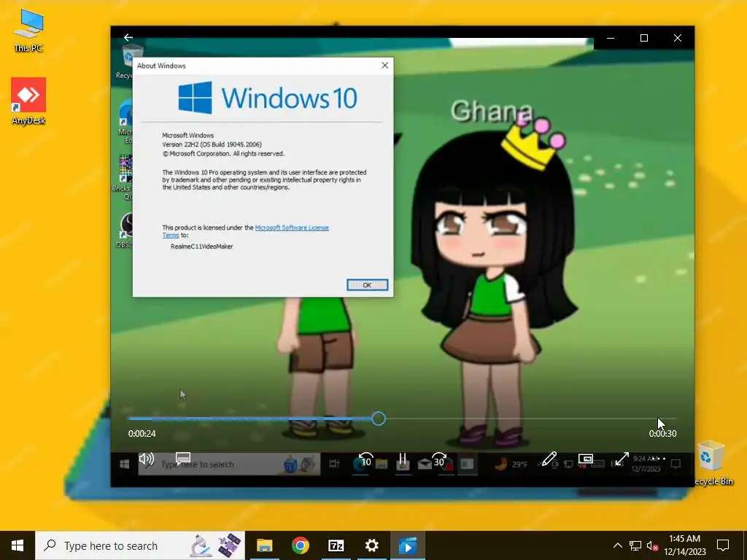Focus the taskbar search box
The height and width of the screenshot is (560, 747).
(x=140, y=545)
